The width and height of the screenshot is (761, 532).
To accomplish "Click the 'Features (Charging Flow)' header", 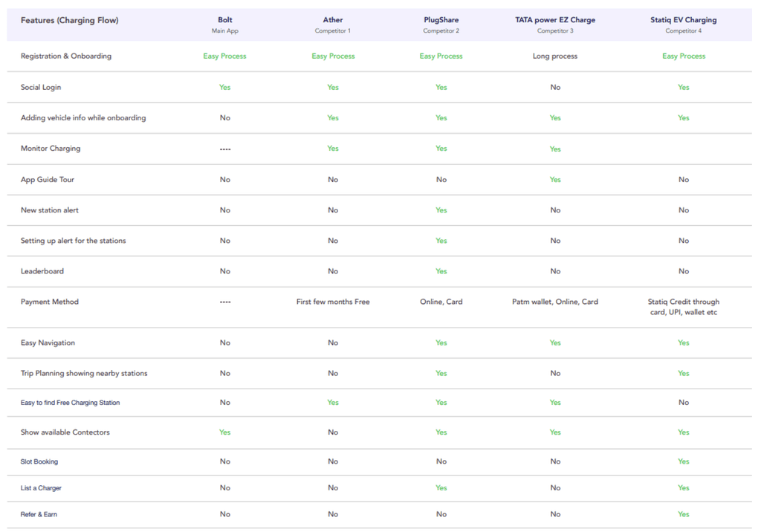I will (69, 20).
